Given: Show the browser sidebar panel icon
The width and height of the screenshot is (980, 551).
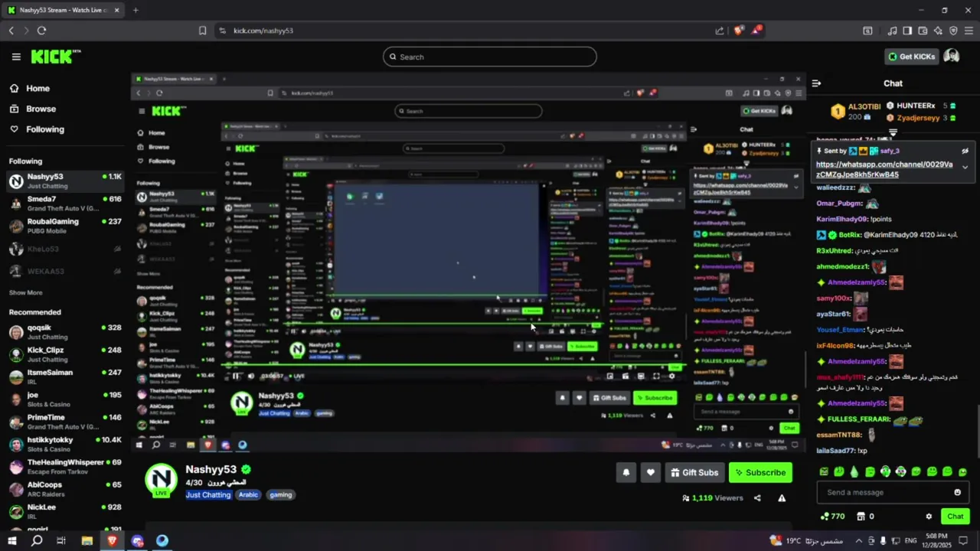Looking at the screenshot, I should coord(907,31).
